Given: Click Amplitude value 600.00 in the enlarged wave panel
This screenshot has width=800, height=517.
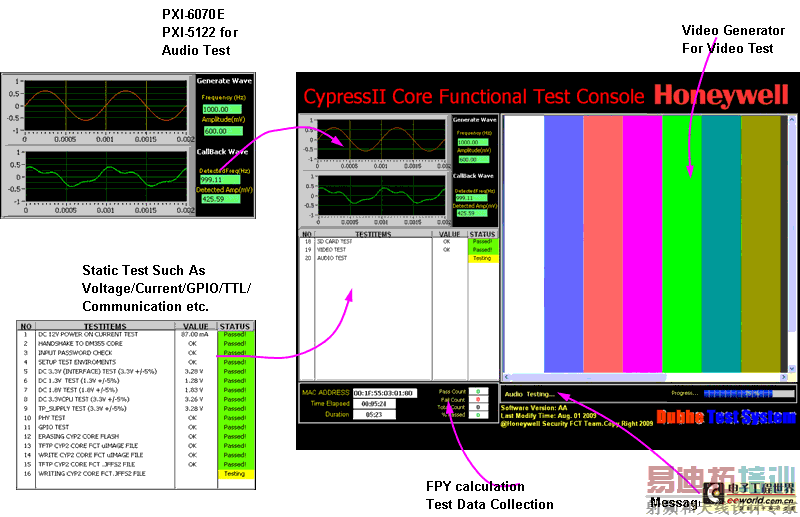Looking at the screenshot, I should click(x=222, y=131).
